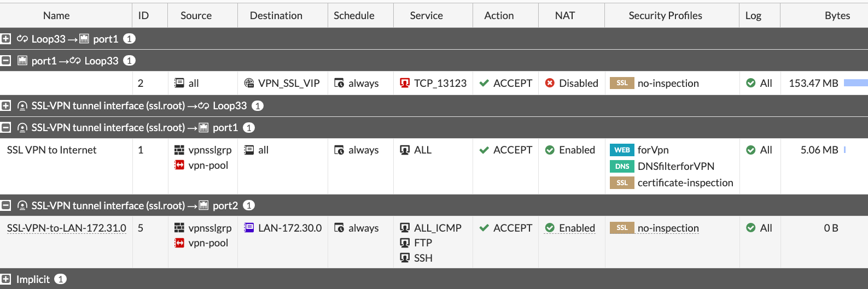Collapse the port1 to Loop33 section

(6, 61)
